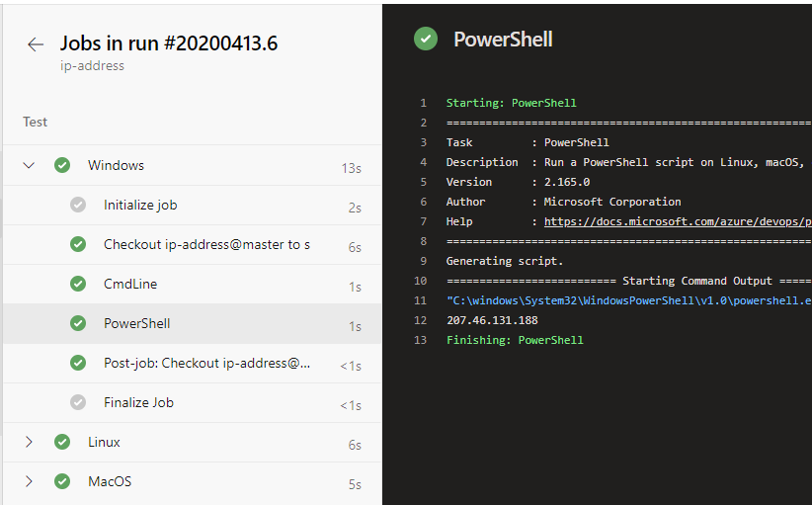Click line number 12 in the log
Screen dimensions: 812x505
click(x=421, y=320)
